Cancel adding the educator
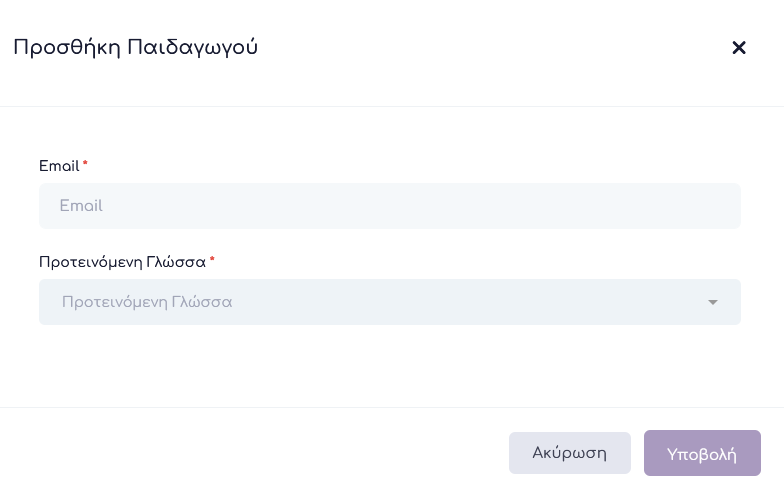Screen dimensions: 784x486 (569, 453)
